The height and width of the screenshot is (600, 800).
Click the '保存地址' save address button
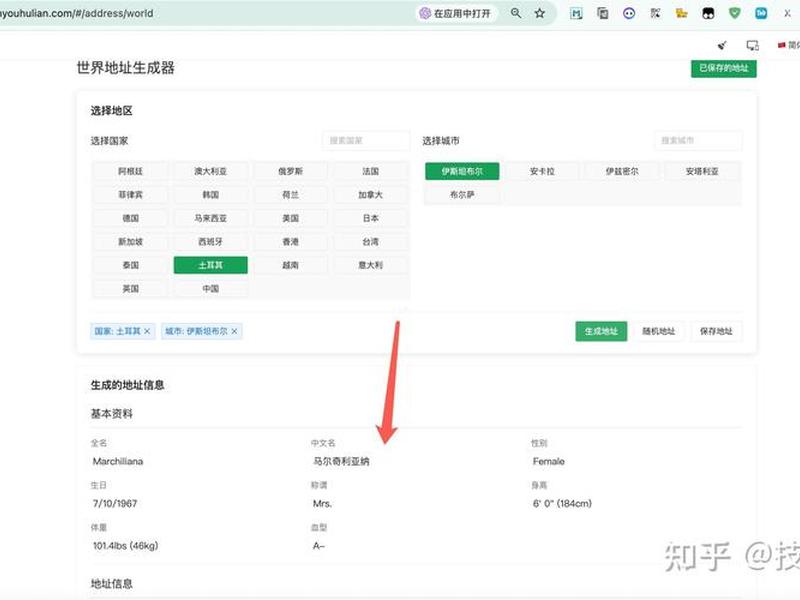(x=716, y=332)
